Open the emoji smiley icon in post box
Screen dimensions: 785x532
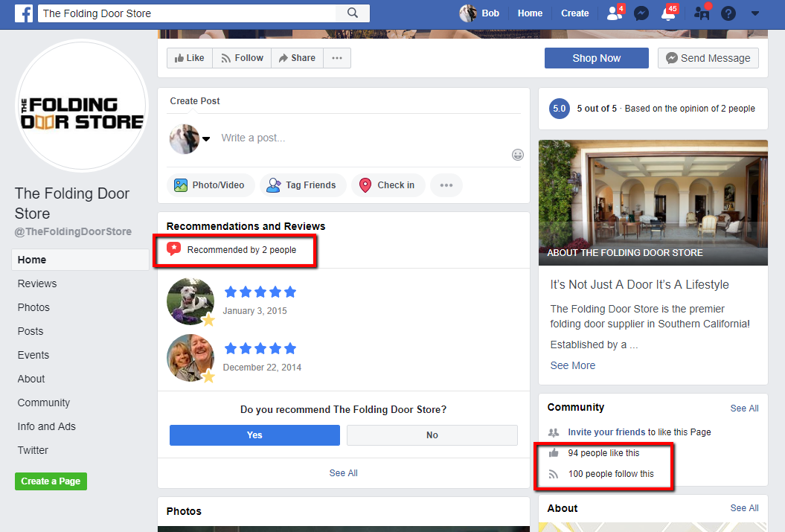518,155
